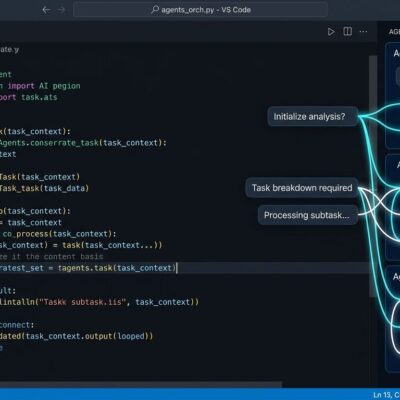Open the agents_orch.py search box
The width and height of the screenshot is (400, 400).
(200, 10)
